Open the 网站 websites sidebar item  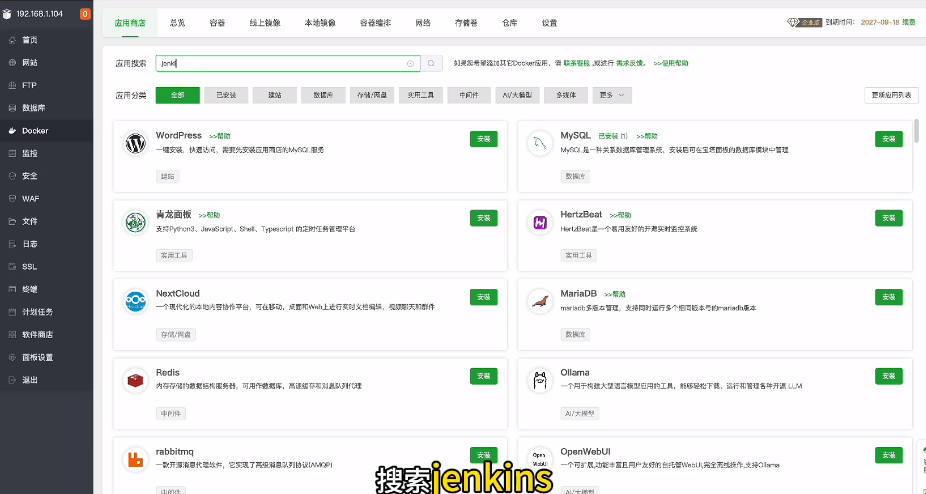[x=46, y=63]
